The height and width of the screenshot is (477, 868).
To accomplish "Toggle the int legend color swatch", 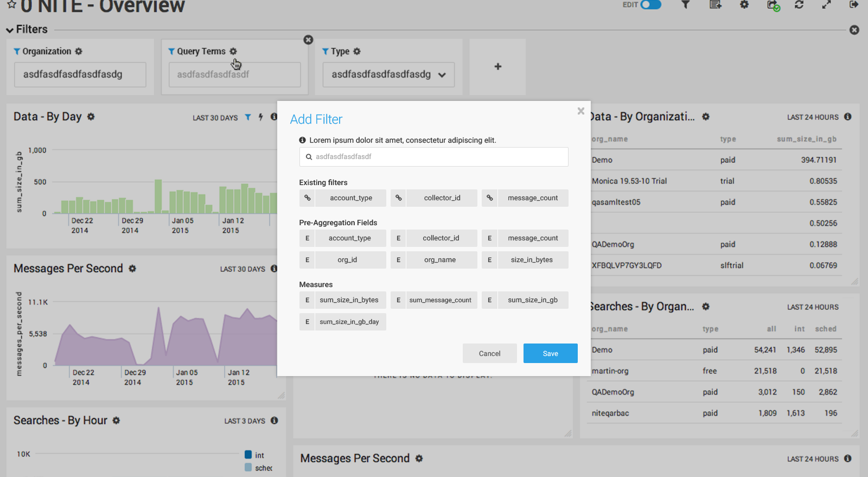I will pos(248,455).
